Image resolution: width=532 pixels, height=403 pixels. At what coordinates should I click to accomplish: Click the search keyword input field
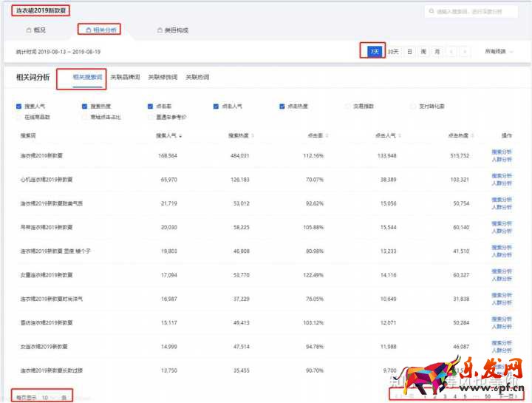(x=474, y=12)
